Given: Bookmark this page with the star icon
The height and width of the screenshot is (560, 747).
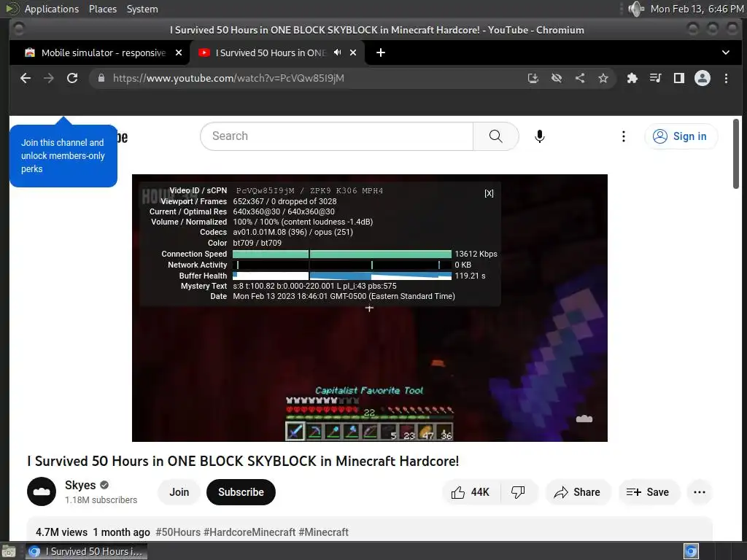Looking at the screenshot, I should point(603,78).
